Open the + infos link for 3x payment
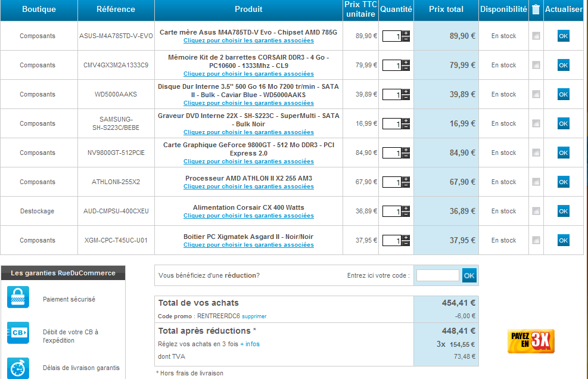This screenshot has height=379, width=588. 250,344
